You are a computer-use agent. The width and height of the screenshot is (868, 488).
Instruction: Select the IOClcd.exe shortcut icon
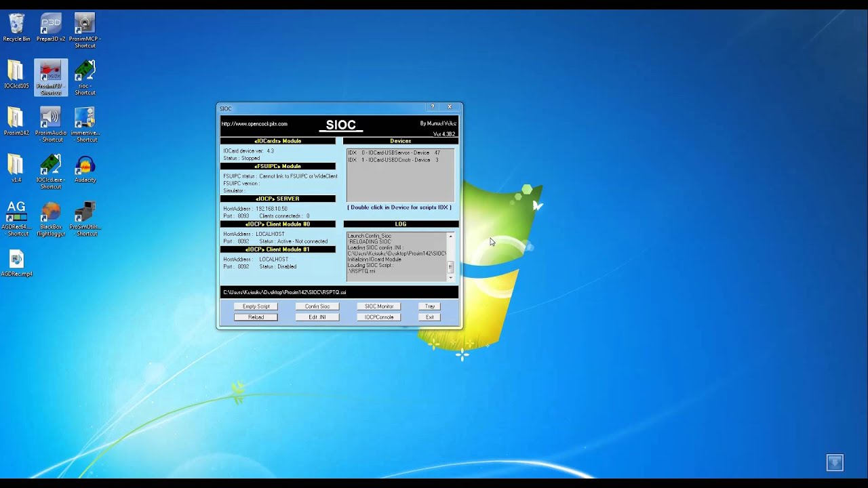click(51, 172)
